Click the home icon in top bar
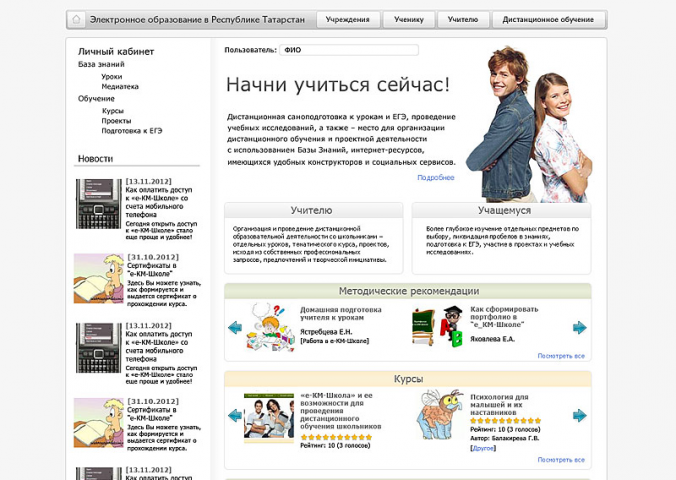Viewport: 676px width, 480px height. coord(76,20)
